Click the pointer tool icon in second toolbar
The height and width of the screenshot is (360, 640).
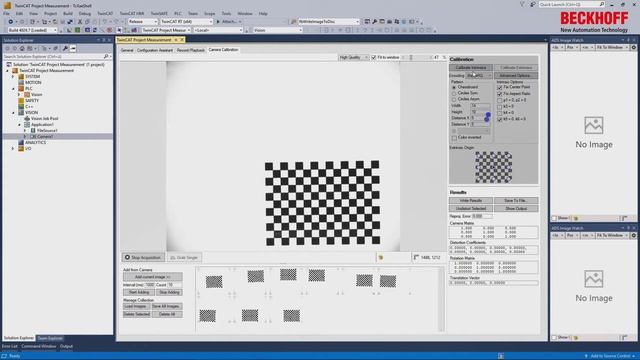click(x=119, y=30)
